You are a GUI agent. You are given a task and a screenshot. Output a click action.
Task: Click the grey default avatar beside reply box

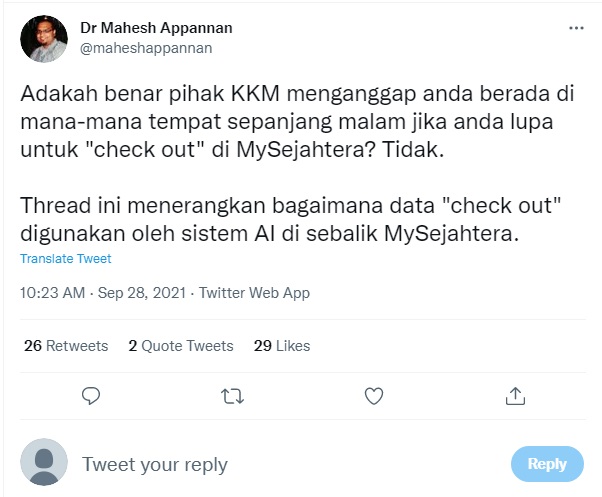pos(43,463)
